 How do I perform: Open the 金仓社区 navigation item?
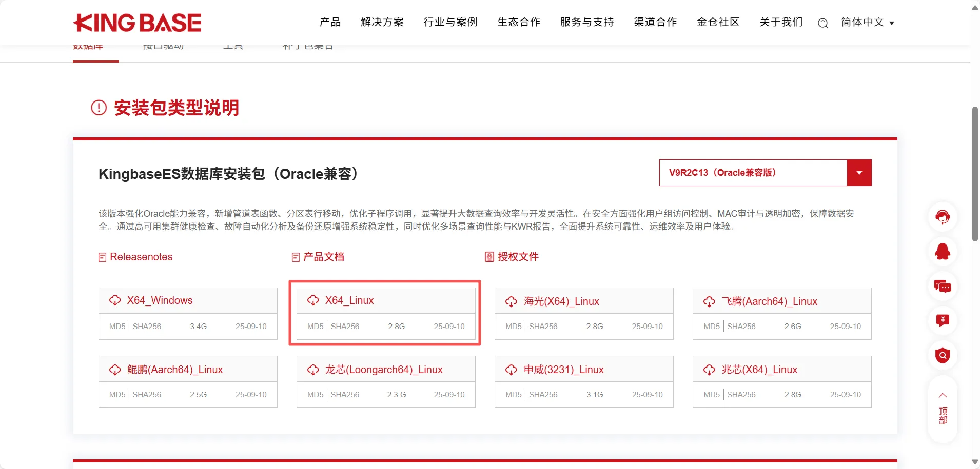point(718,22)
